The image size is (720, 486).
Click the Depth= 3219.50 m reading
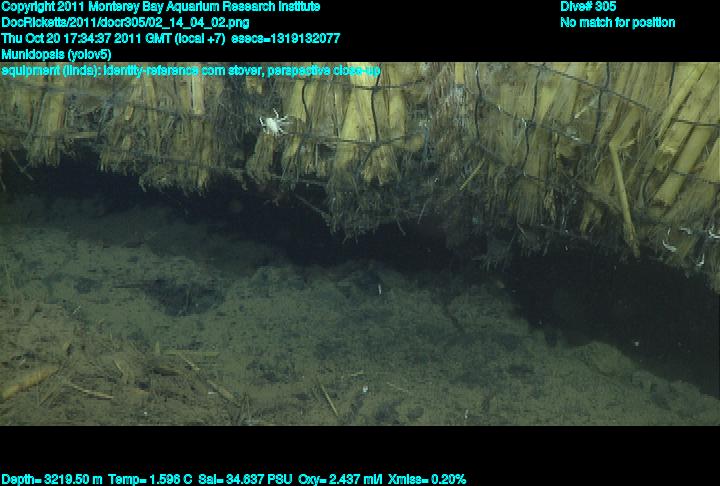point(52,480)
